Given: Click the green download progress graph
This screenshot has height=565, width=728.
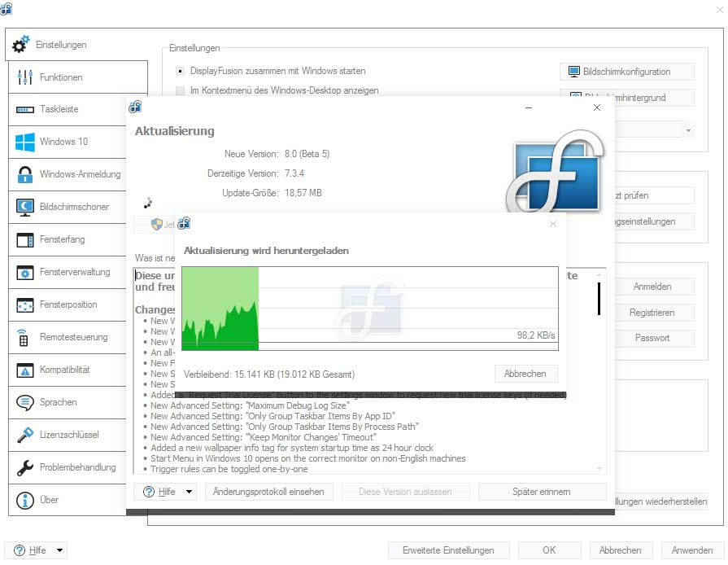Looking at the screenshot, I should click(220, 309).
